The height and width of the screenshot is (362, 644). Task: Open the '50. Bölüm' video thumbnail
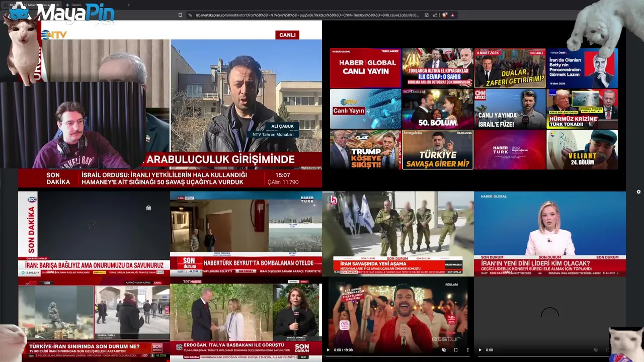(x=438, y=109)
